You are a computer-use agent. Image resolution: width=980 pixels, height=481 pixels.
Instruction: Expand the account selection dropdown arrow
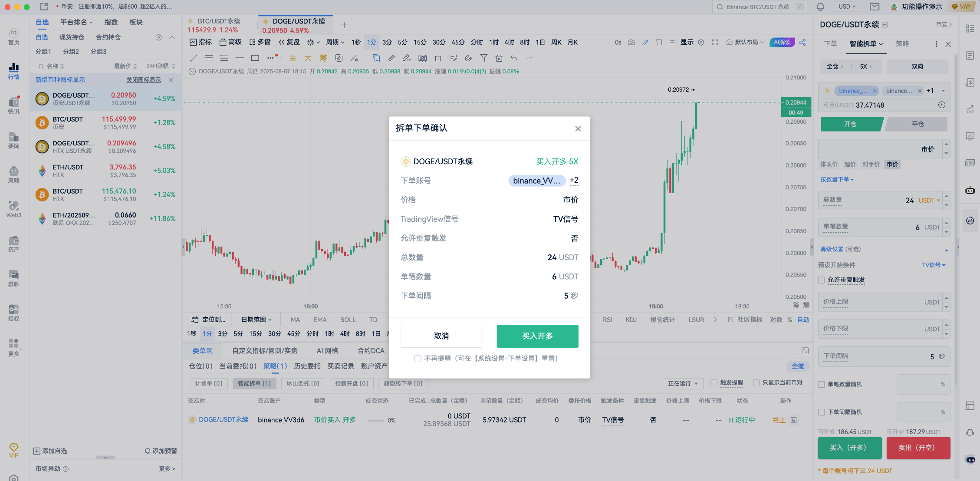tap(943, 91)
